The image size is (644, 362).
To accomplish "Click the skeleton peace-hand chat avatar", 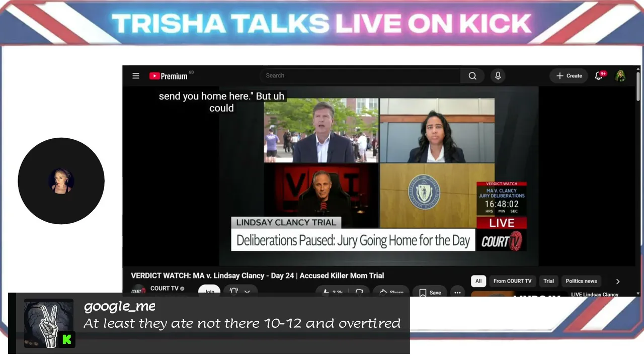I will 49,324.
